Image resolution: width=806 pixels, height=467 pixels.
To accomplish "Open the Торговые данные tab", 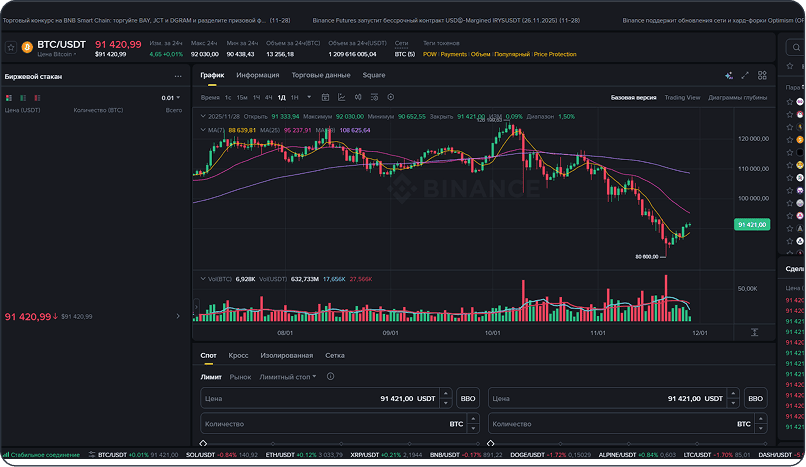I will coord(320,76).
